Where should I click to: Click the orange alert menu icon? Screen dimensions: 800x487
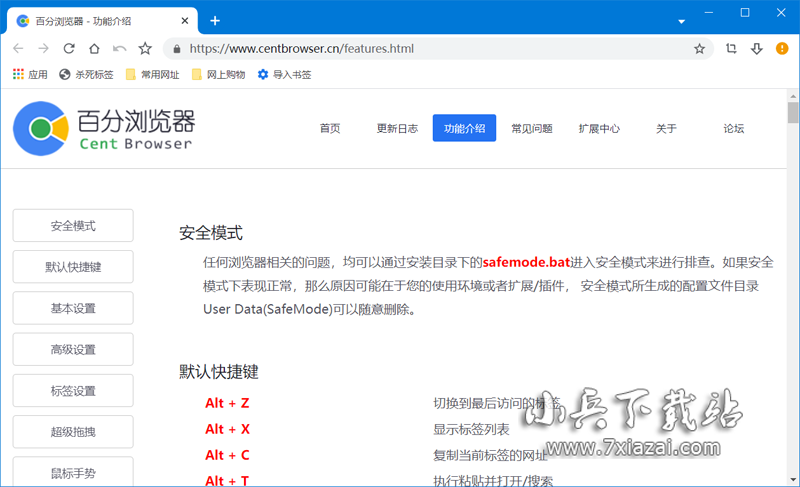[782, 48]
